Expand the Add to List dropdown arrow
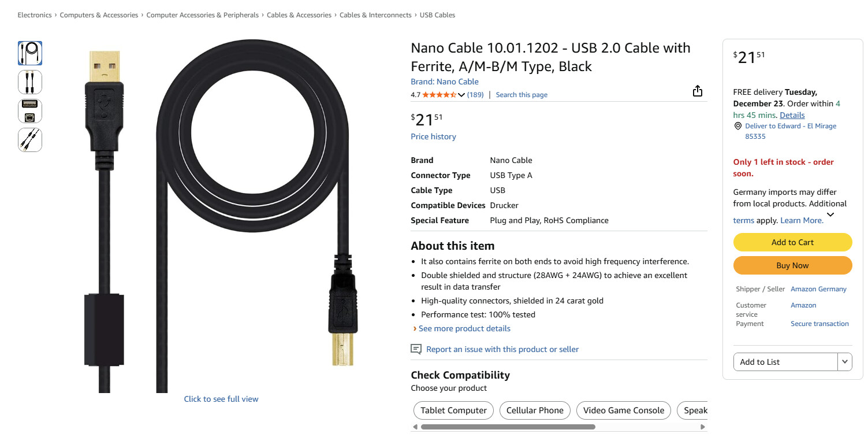 tap(845, 362)
